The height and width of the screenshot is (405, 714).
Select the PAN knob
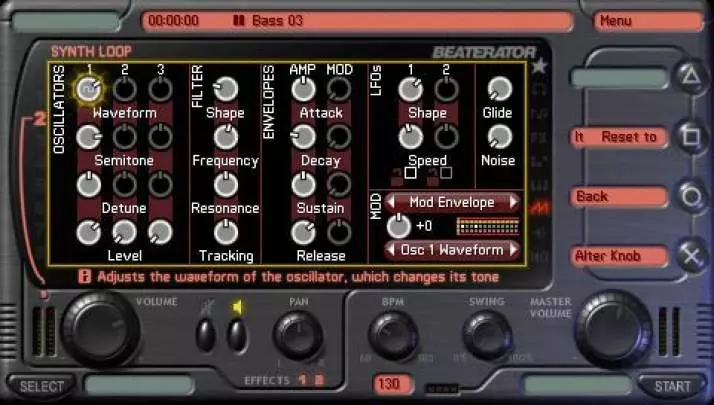[x=298, y=336]
